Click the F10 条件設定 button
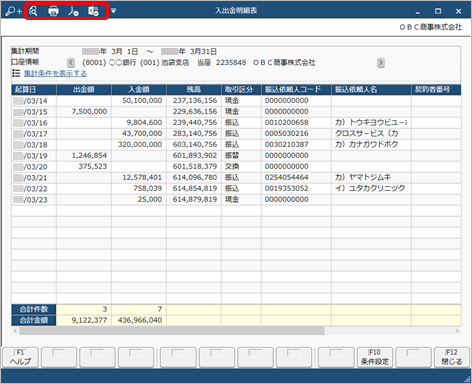 375,357
